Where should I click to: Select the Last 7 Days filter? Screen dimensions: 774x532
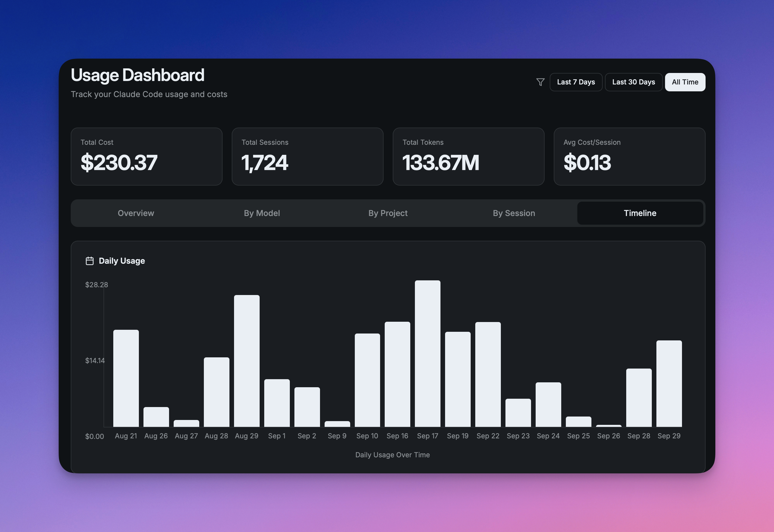[x=576, y=82]
